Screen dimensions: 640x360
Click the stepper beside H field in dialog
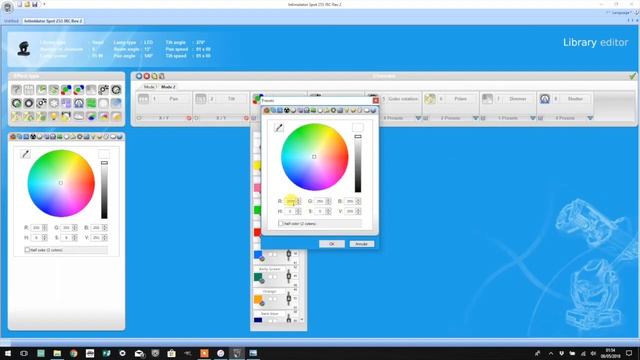click(298, 211)
